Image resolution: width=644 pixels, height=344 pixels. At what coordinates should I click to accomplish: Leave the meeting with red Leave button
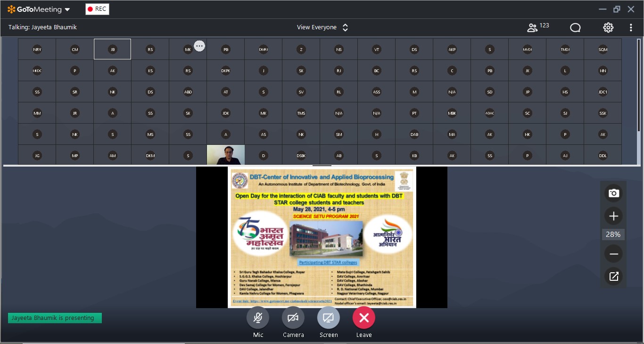(364, 318)
